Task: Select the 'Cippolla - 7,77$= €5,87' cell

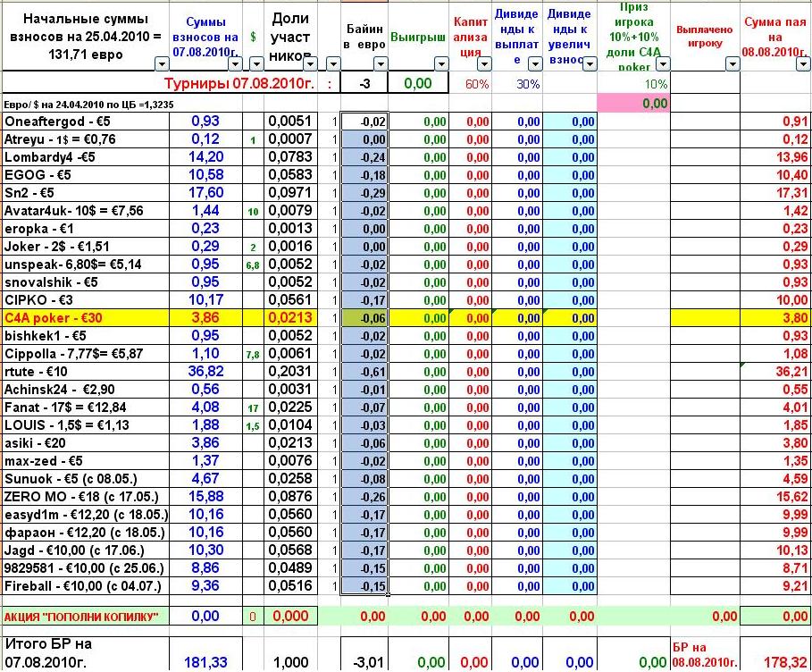Action: tap(86, 354)
